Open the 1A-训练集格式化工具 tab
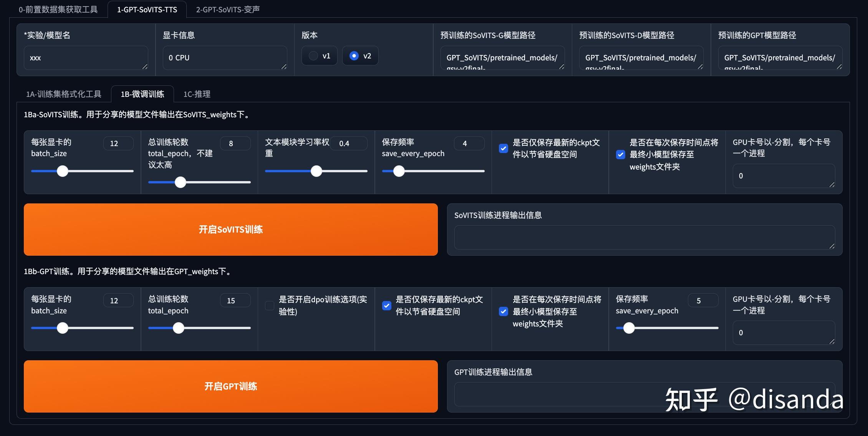 [x=64, y=94]
